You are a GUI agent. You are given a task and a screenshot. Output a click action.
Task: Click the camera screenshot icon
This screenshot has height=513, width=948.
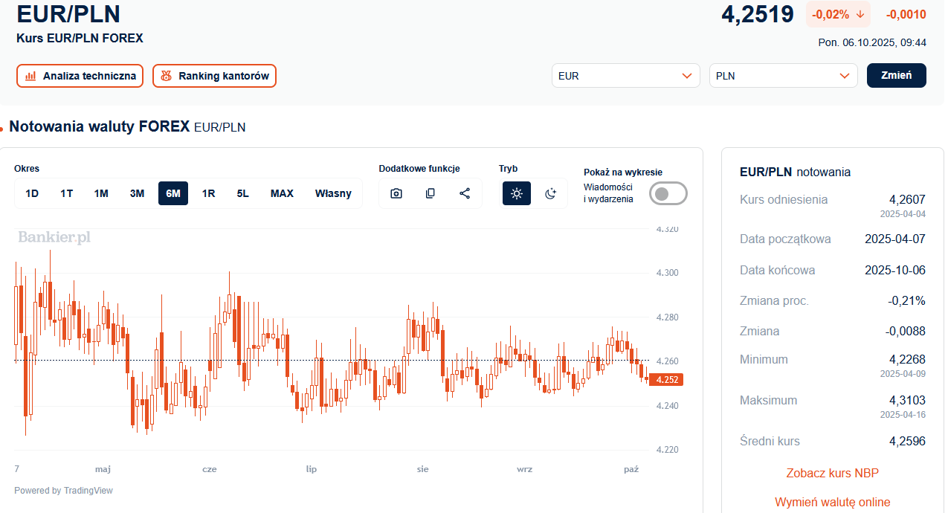pyautogui.click(x=396, y=193)
